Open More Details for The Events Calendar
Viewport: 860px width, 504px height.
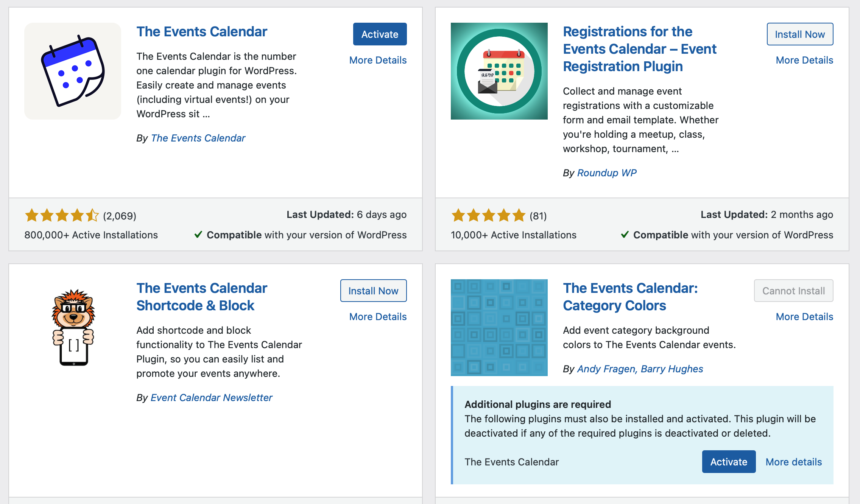(378, 60)
